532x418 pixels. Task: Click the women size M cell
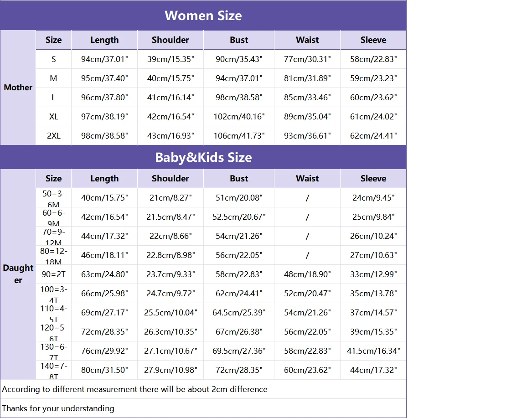(54, 78)
